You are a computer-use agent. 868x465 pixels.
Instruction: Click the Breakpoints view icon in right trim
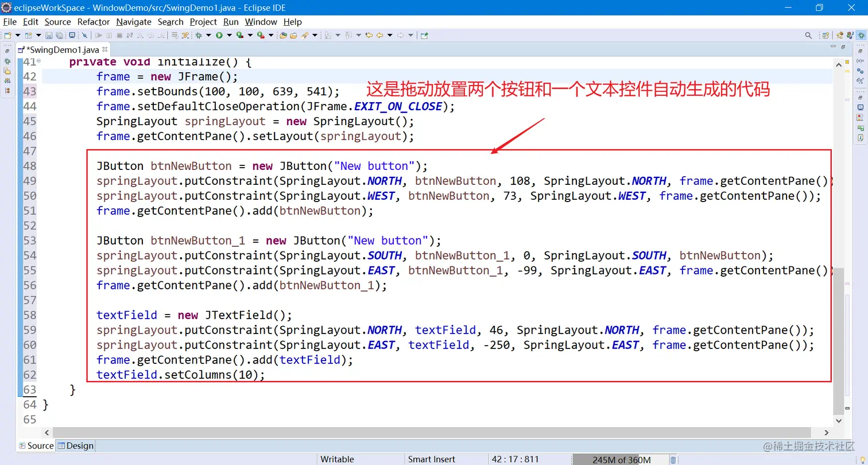861,71
